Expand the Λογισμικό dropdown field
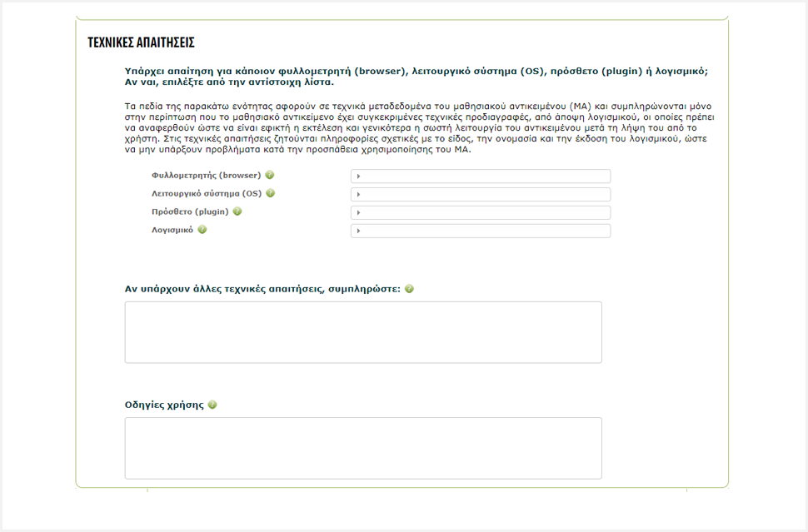The image size is (808, 532). tap(480, 231)
